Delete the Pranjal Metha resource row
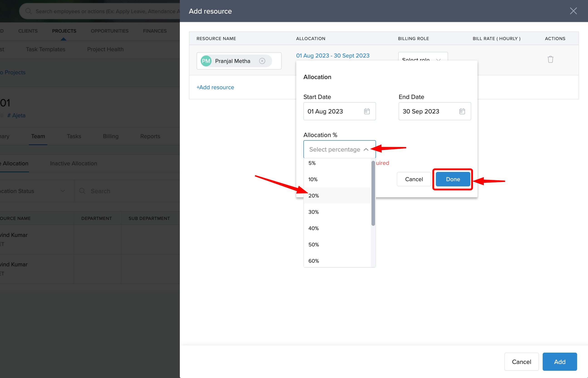 tap(550, 59)
